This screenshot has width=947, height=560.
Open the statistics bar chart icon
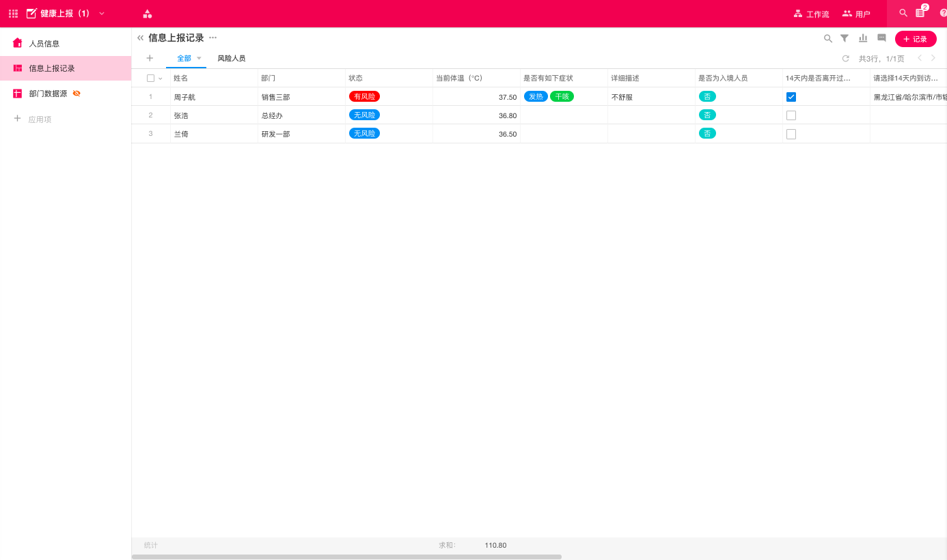pos(863,39)
